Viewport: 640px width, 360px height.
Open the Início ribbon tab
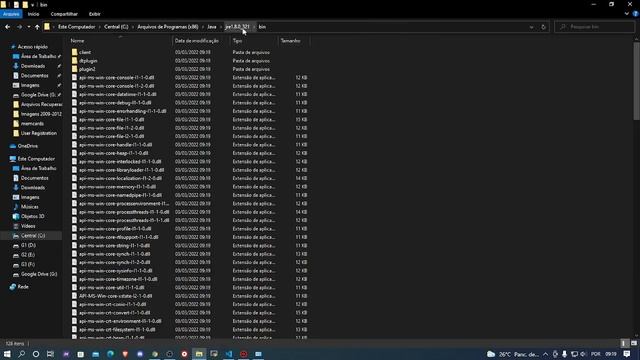click(x=33, y=14)
